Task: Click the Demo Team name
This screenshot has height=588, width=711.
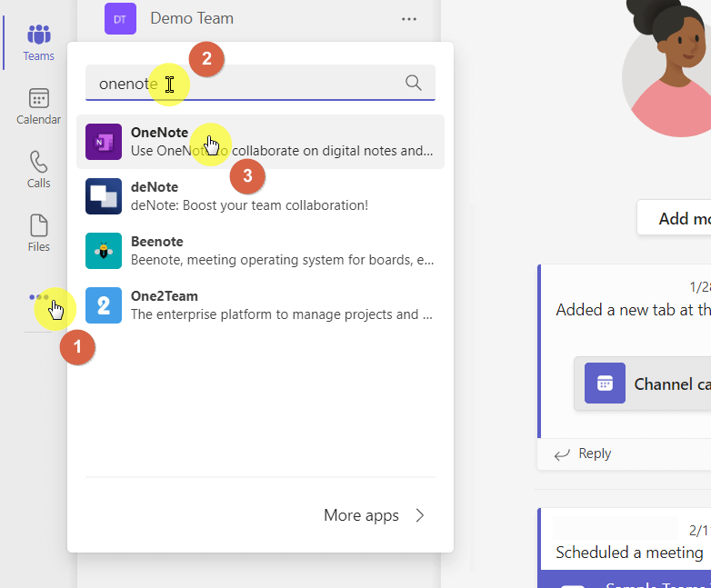Action: coord(192,18)
